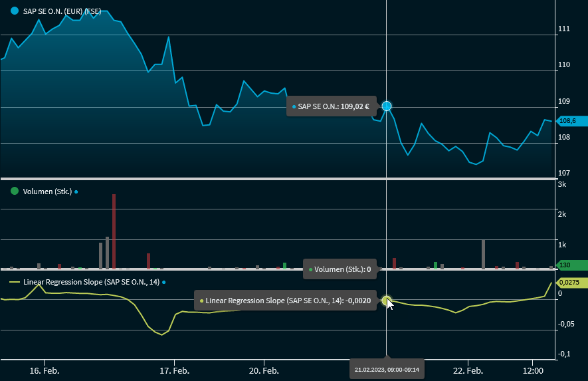The height and width of the screenshot is (381, 588).
Task: Toggle Linear Regression Slope (SAP SE O.N., 14) label
Action: 91,282
